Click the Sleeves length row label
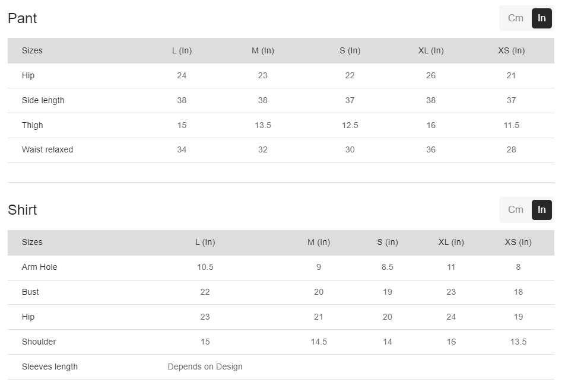The height and width of the screenshot is (392, 565). [50, 366]
